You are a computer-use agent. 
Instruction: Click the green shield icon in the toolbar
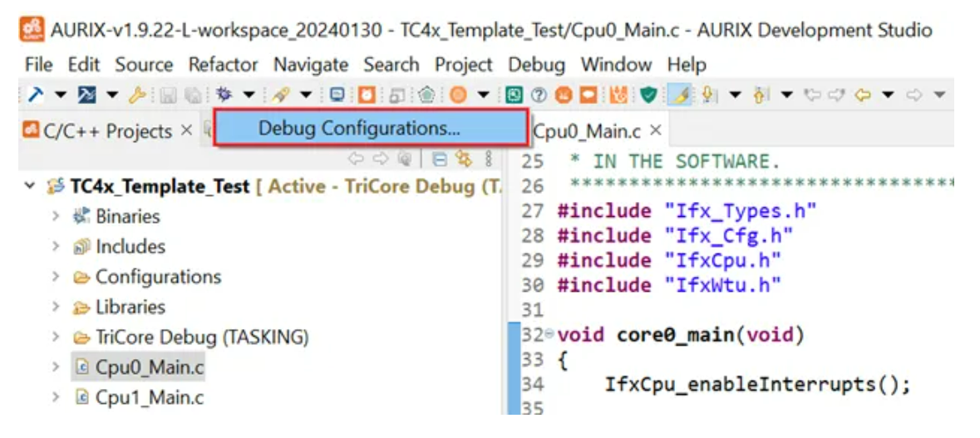click(648, 96)
